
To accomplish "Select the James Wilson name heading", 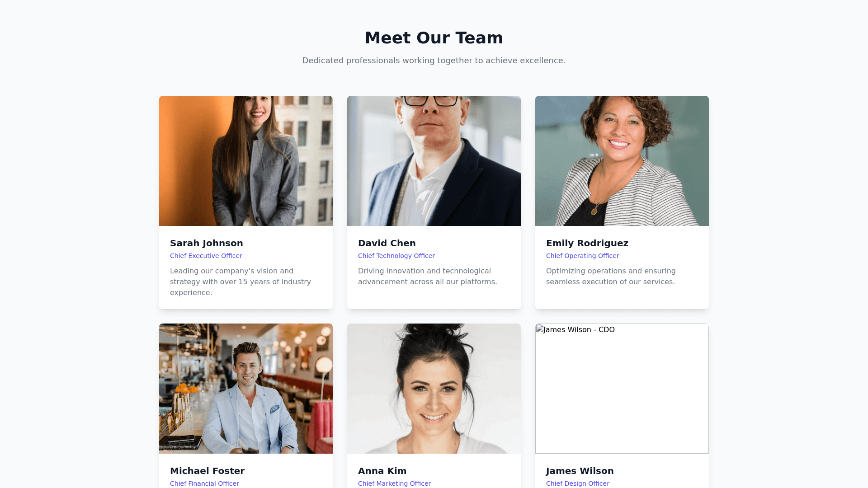I will click(580, 471).
